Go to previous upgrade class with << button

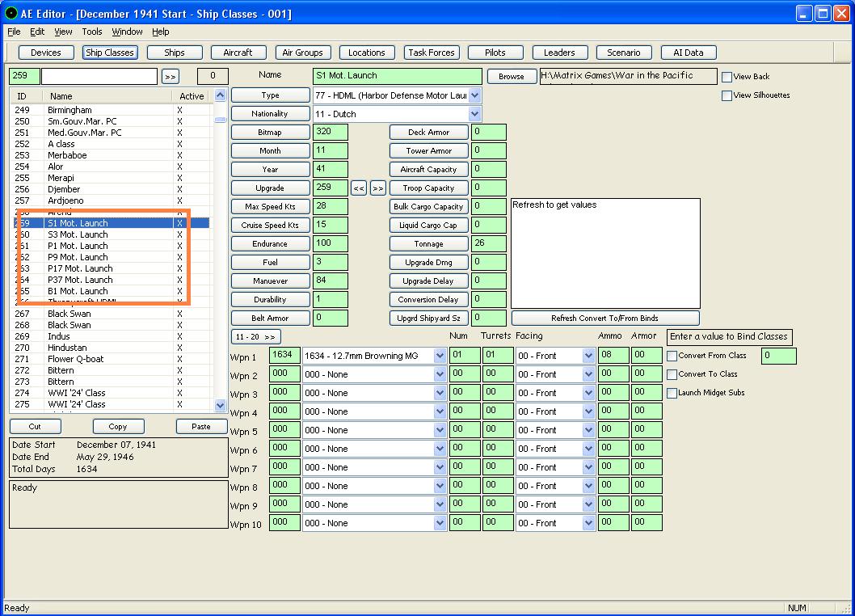click(x=359, y=188)
